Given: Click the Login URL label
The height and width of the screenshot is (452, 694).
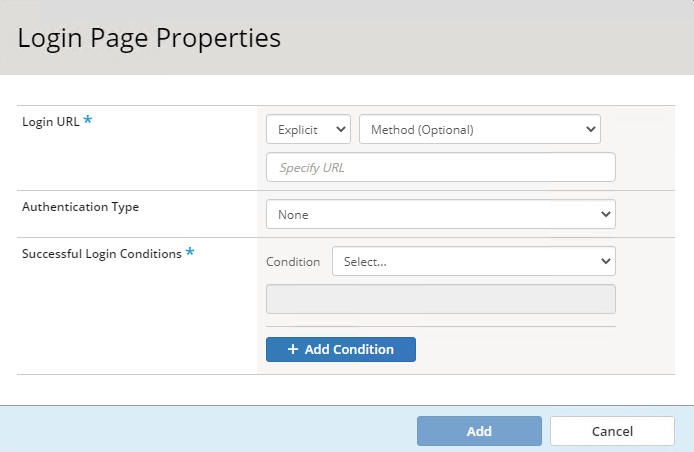Looking at the screenshot, I should point(50,122).
